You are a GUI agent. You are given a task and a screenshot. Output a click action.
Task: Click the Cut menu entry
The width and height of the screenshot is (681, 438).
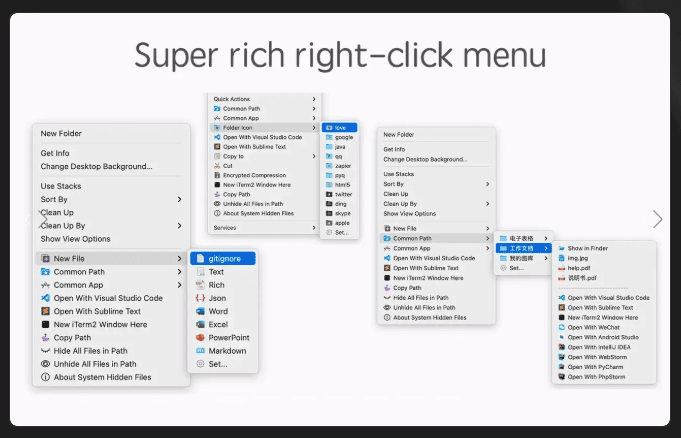[x=264, y=166]
